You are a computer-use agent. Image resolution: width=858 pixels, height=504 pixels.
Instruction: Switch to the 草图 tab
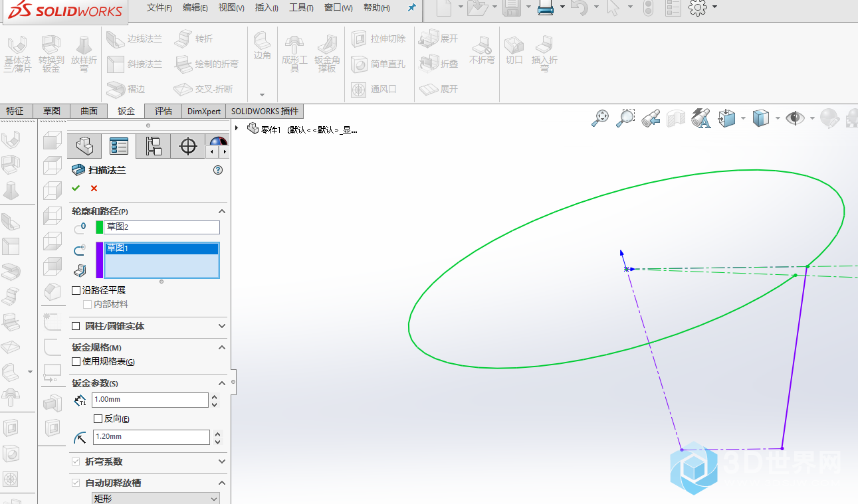(52, 111)
